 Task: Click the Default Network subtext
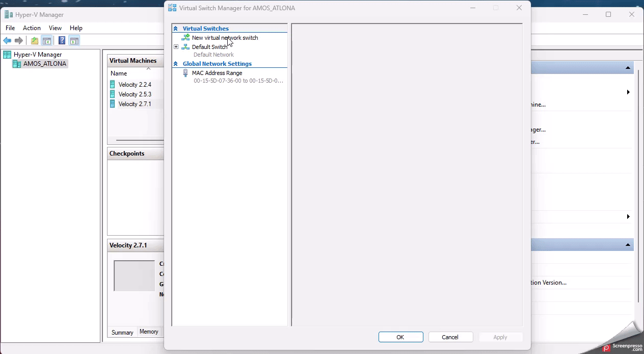coord(213,55)
